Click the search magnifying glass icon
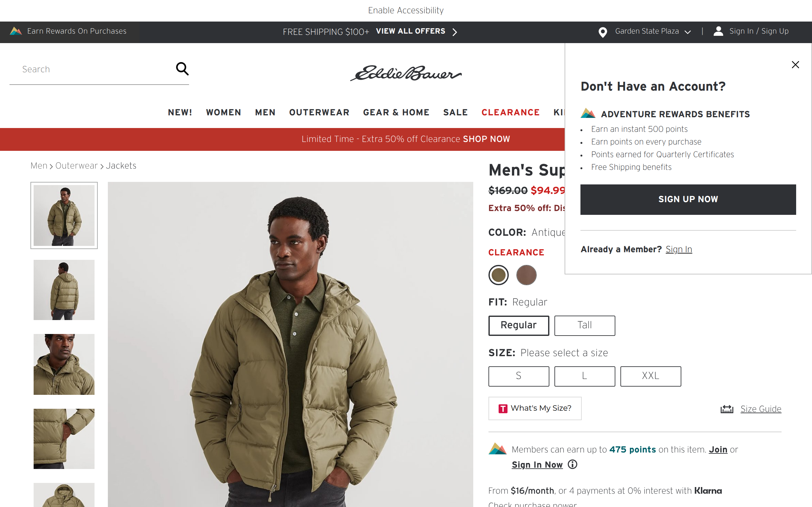The image size is (812, 507). [182, 69]
